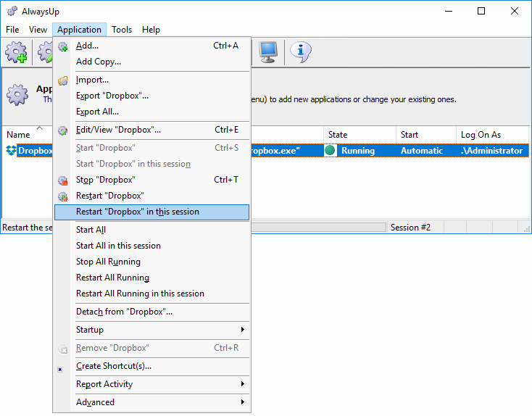Sort by the Start column header

[x=425, y=135]
